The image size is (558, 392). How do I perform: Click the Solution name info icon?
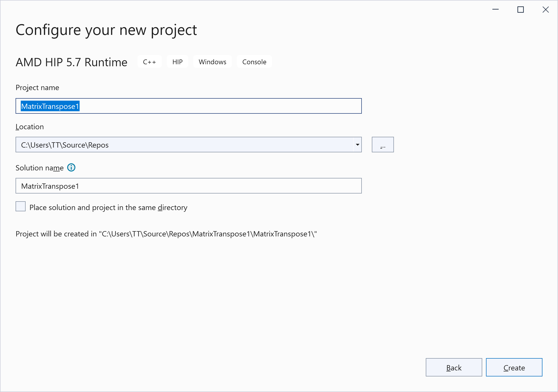[71, 167]
